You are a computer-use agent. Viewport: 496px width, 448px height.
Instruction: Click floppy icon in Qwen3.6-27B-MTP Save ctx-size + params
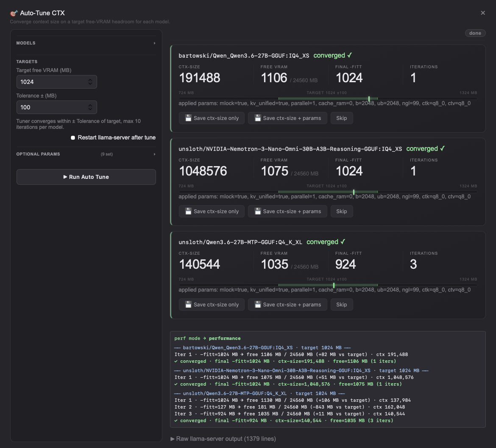(x=258, y=304)
